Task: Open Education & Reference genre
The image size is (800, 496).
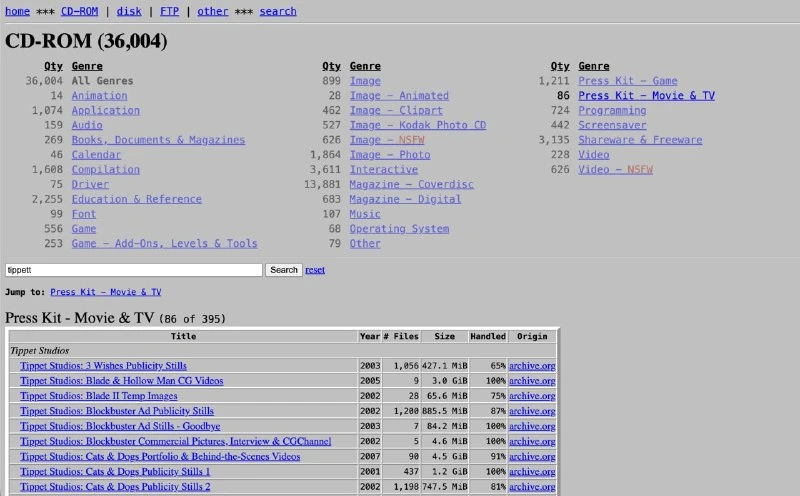Action: click(137, 199)
